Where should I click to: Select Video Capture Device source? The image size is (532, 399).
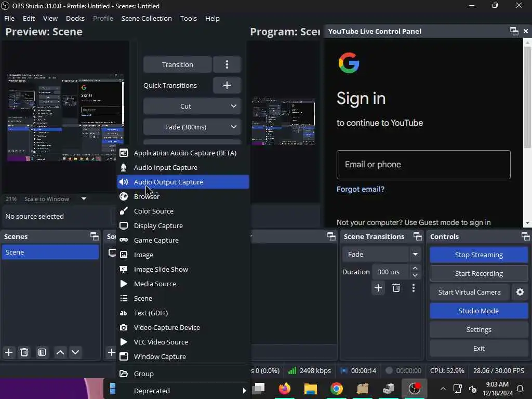pos(183,327)
